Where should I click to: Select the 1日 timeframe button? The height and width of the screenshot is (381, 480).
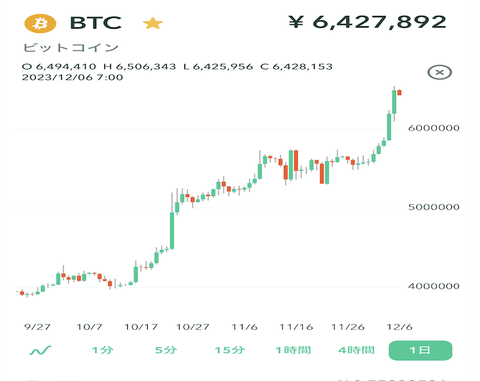420,350
